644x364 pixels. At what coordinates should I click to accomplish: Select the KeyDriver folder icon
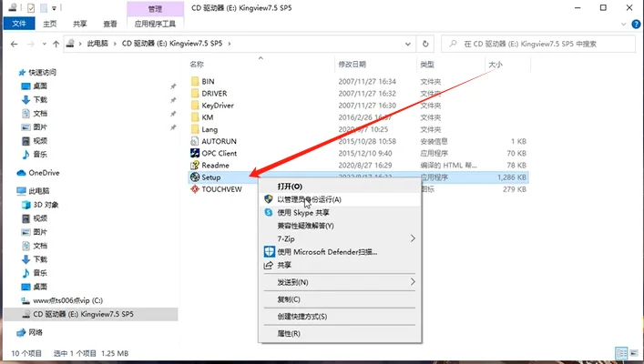195,105
